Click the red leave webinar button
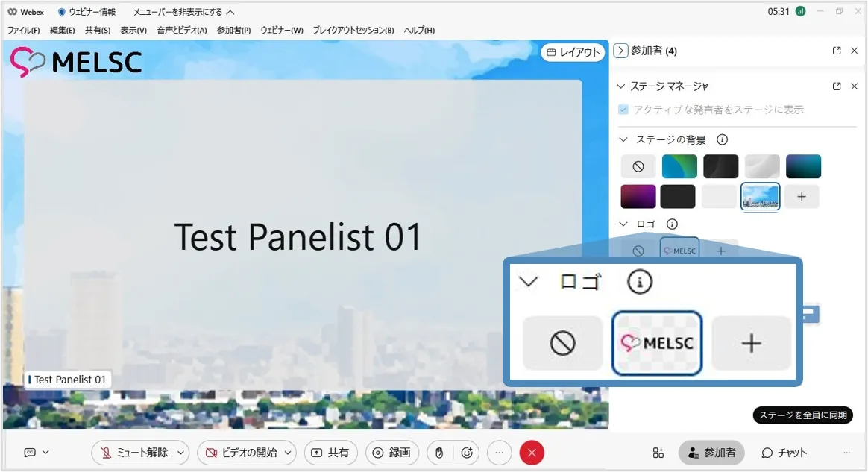Viewport: 868px width, 472px height. click(532, 453)
